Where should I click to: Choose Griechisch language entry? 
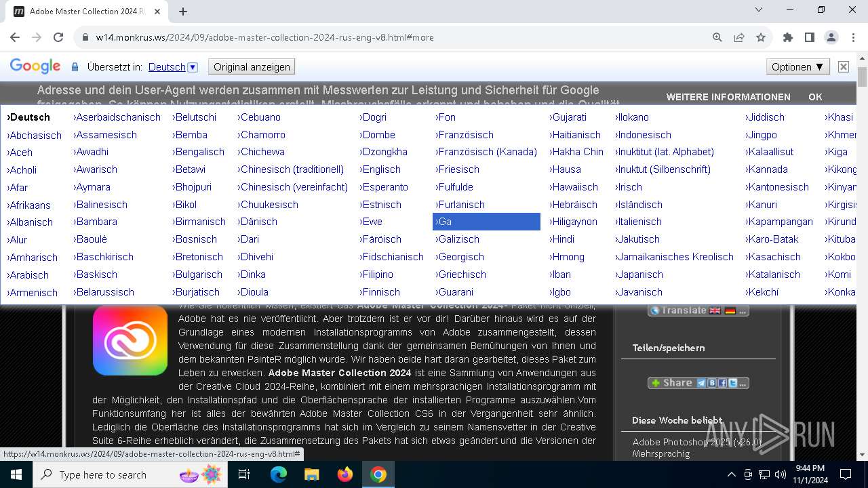point(461,274)
